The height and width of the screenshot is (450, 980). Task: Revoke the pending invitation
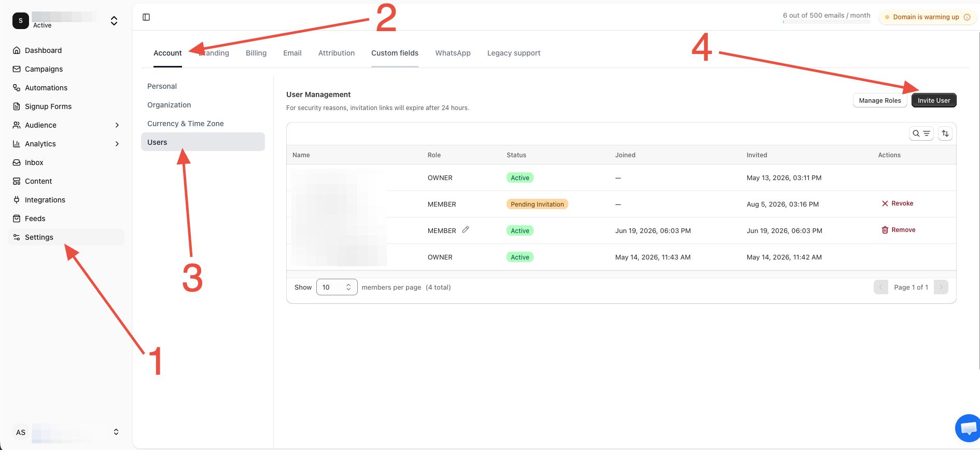pyautogui.click(x=898, y=203)
